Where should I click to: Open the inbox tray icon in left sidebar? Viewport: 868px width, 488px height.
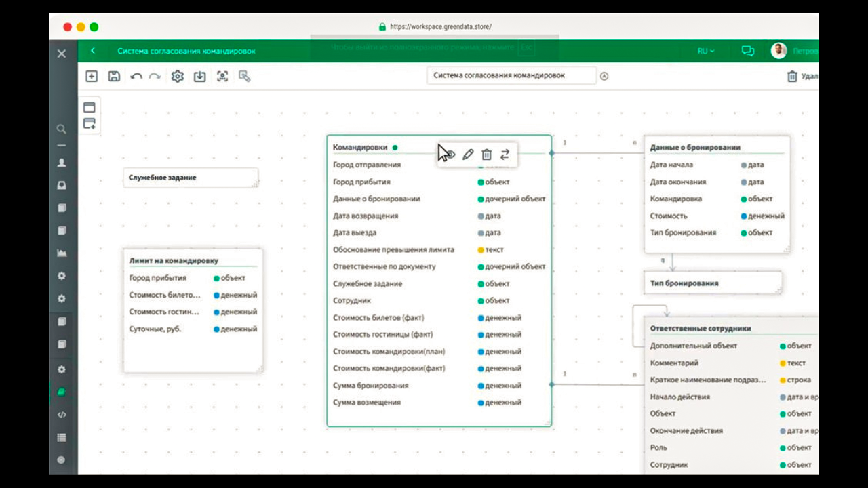tap(62, 185)
